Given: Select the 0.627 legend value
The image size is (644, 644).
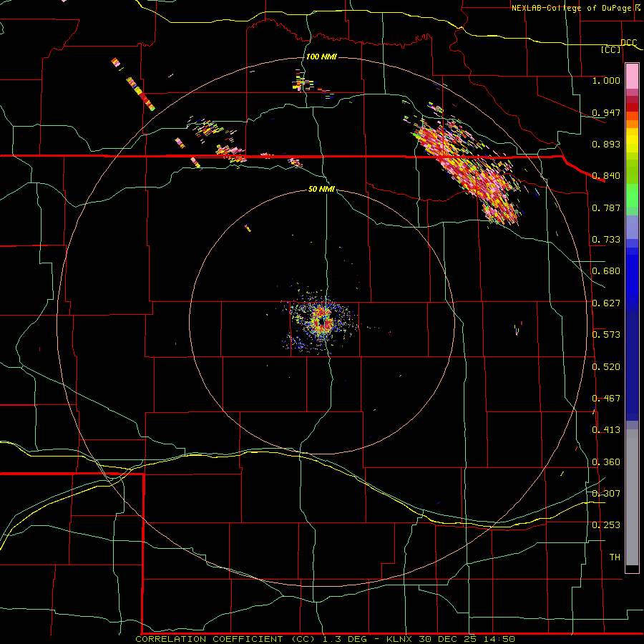Looking at the screenshot, I should tap(606, 303).
